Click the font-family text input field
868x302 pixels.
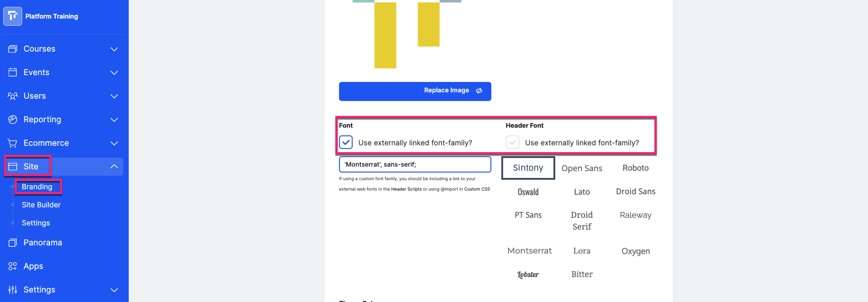coord(415,164)
